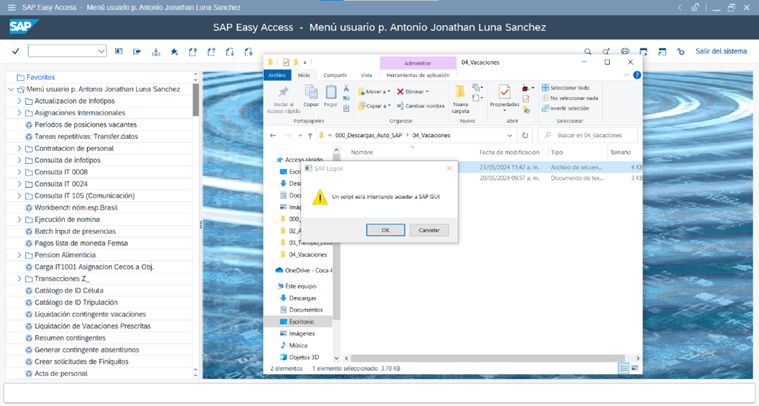Click the Propiedades icon in ribbon
This screenshot has height=406, width=759.
point(504,94)
